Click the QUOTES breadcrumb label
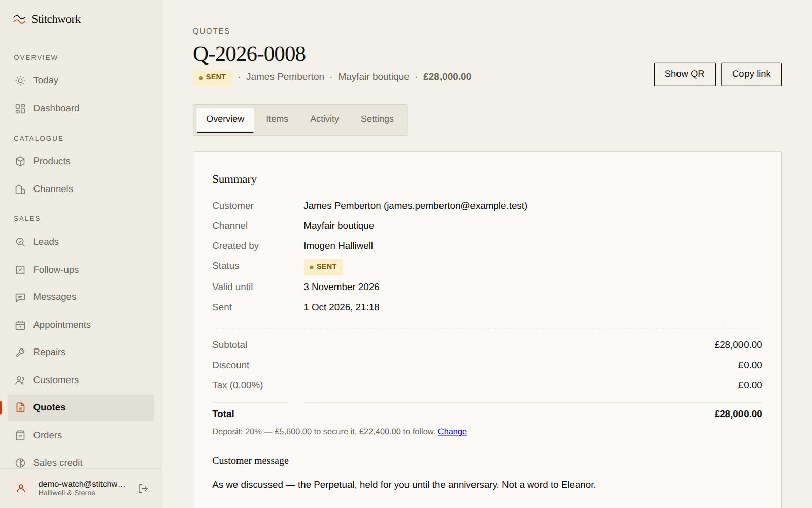812x508 pixels. (211, 31)
